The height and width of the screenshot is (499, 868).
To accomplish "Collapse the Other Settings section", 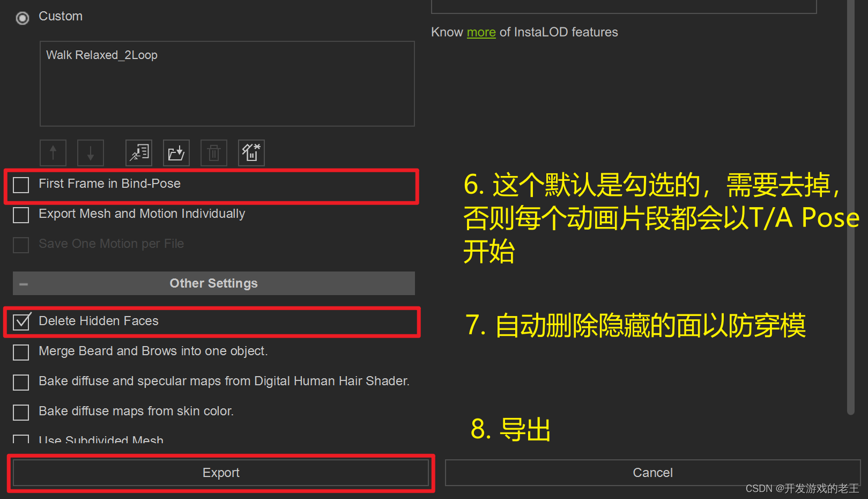I will tap(24, 284).
